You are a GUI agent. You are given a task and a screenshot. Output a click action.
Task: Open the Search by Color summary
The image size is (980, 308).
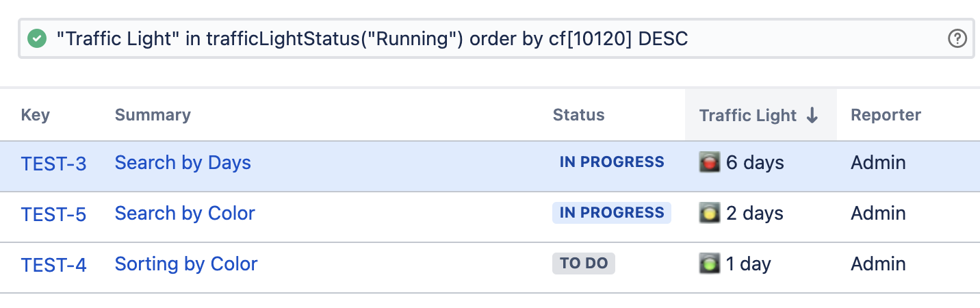pos(185,214)
